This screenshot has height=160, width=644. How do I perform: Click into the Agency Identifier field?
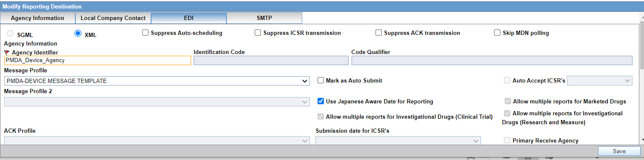(97, 60)
